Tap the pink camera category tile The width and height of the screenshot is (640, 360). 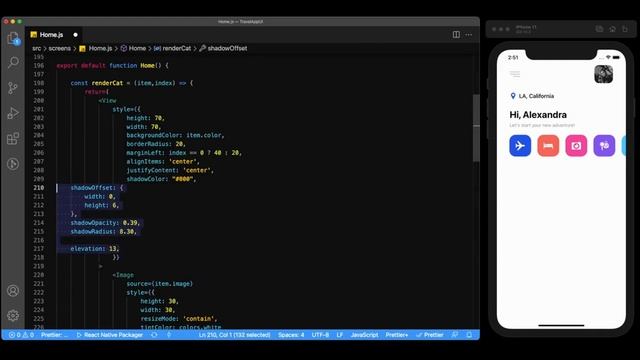pos(576,145)
